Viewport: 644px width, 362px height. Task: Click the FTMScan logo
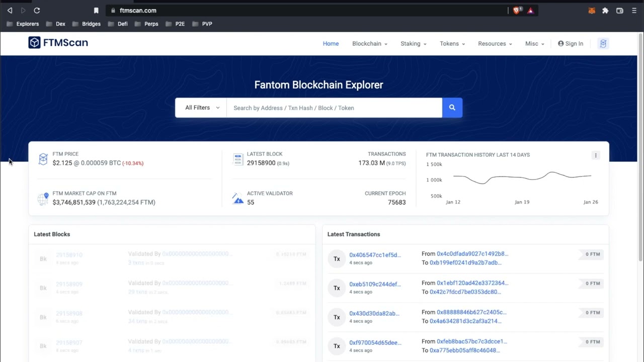(x=58, y=43)
